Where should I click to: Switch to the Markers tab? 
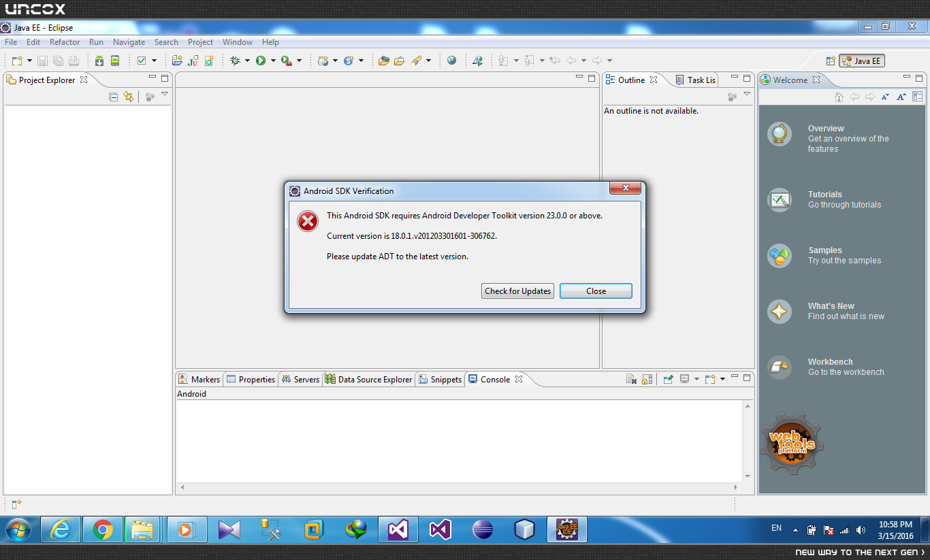199,380
